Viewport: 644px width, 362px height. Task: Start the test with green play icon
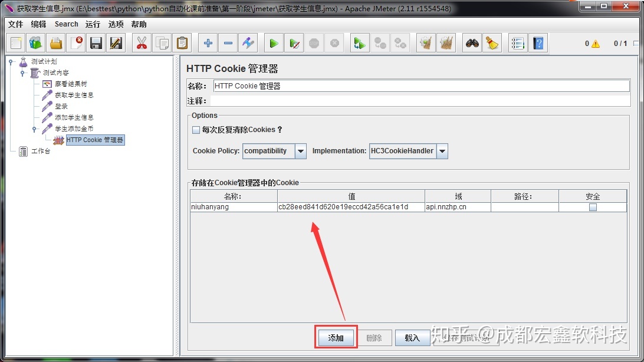[274, 43]
